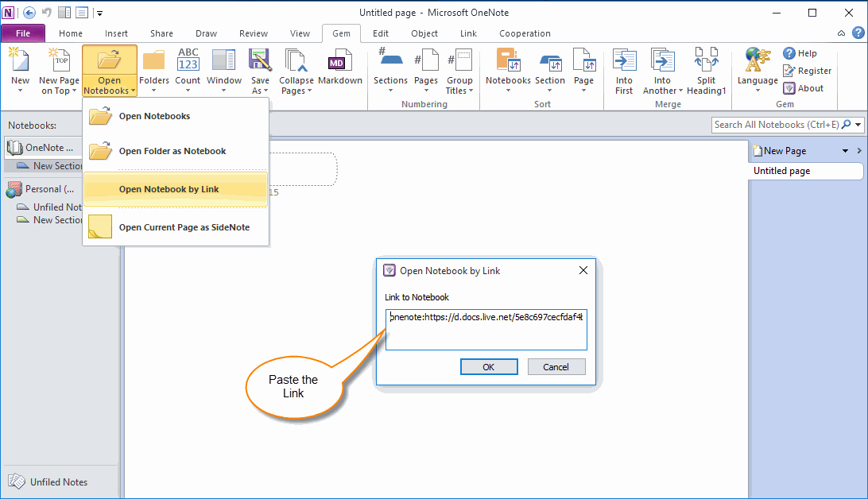Switch to the Object ribbon tab
Screen dimensions: 868x499
(x=424, y=33)
